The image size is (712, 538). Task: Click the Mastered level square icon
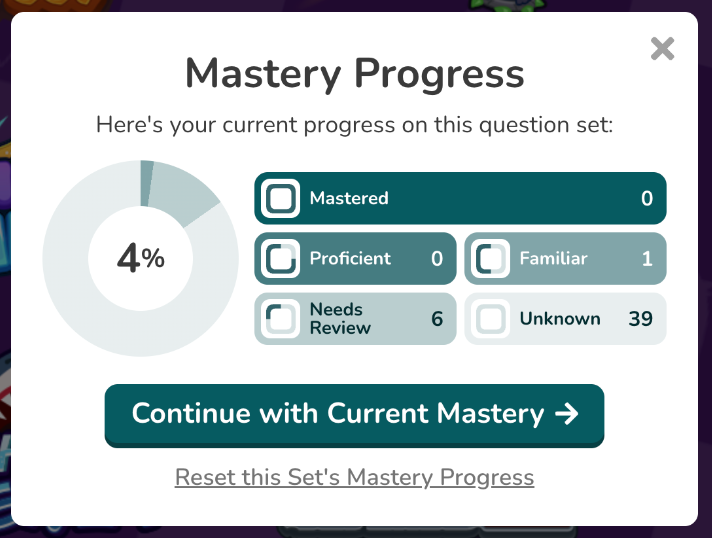[x=281, y=198]
